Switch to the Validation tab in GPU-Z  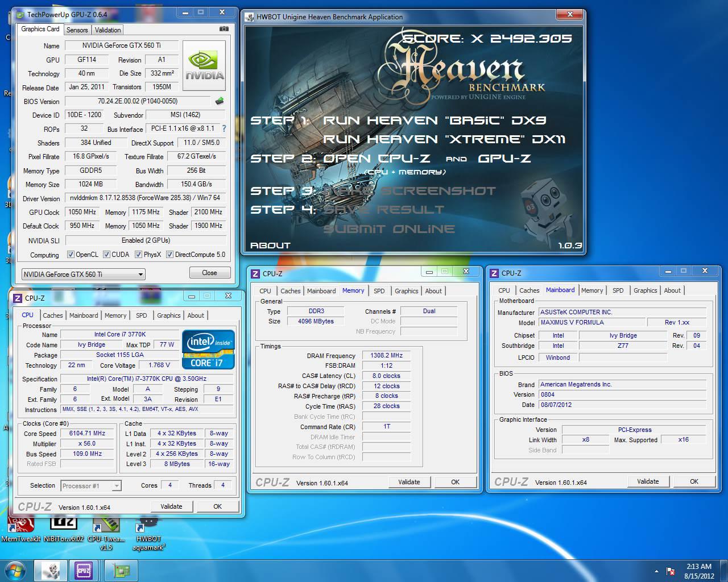[107, 30]
